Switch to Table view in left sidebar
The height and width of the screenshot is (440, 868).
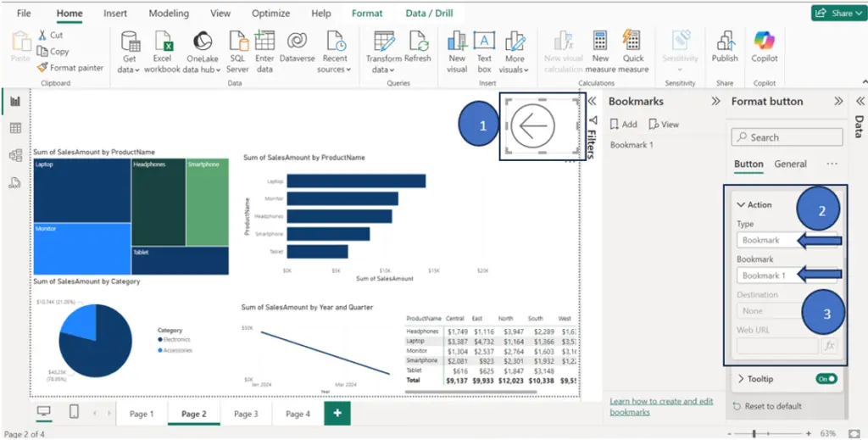click(x=15, y=128)
